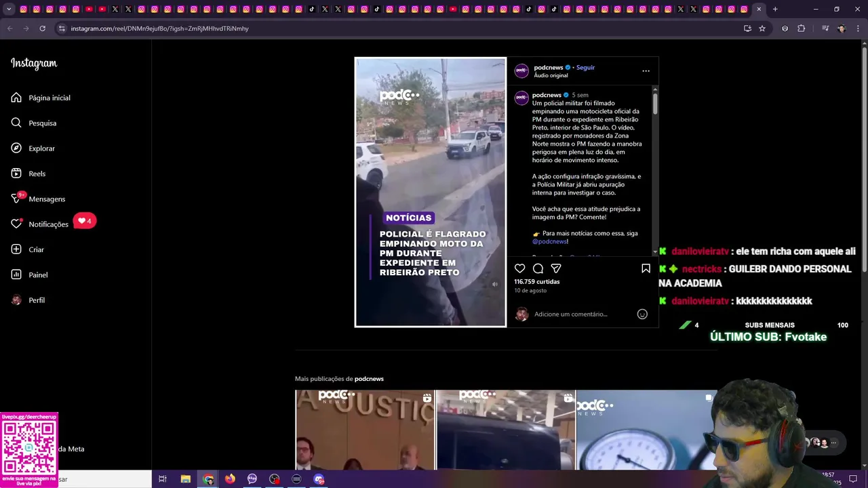This screenshot has height=488, width=868.
Task: Open the Página inicial home page
Action: 41,98
